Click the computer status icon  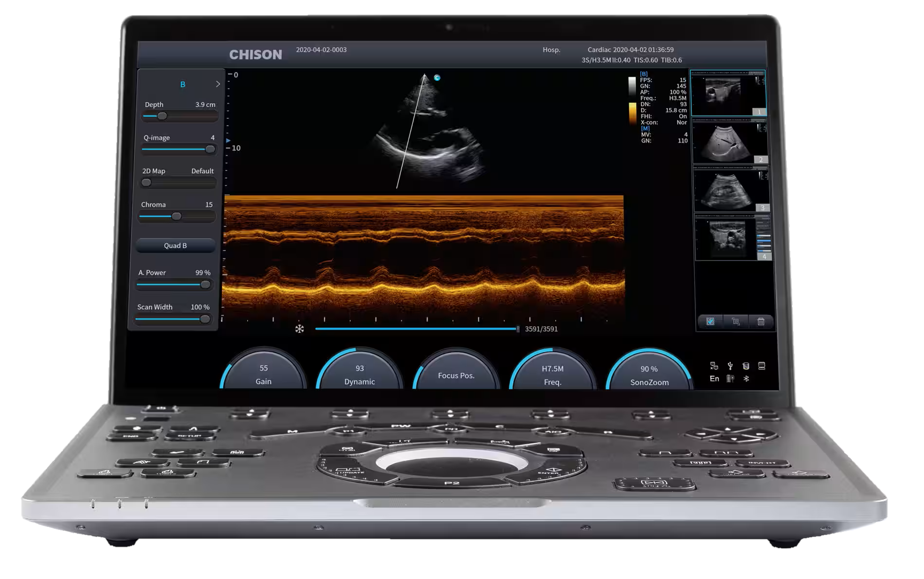[762, 366]
